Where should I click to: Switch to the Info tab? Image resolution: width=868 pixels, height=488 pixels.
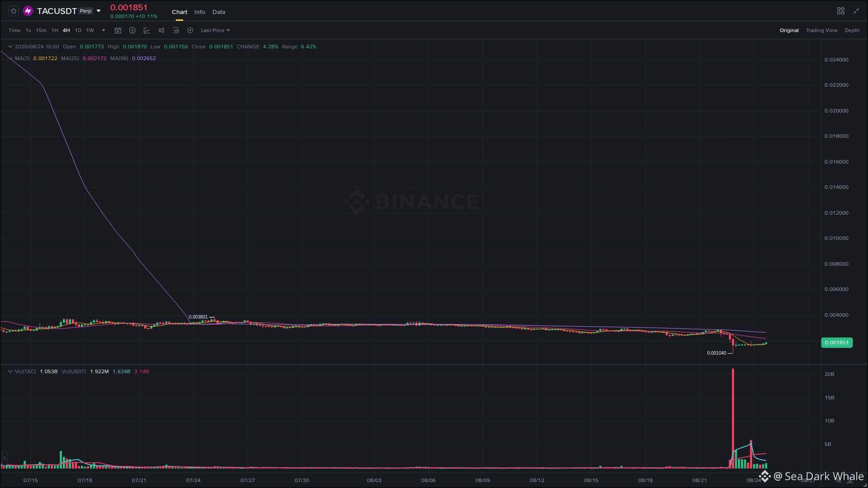click(200, 12)
